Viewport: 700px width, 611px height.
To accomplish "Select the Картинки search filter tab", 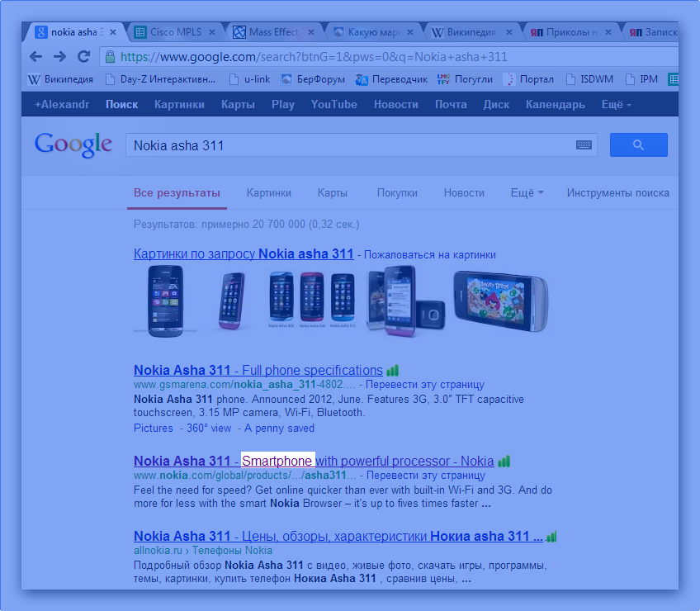I will [x=268, y=193].
